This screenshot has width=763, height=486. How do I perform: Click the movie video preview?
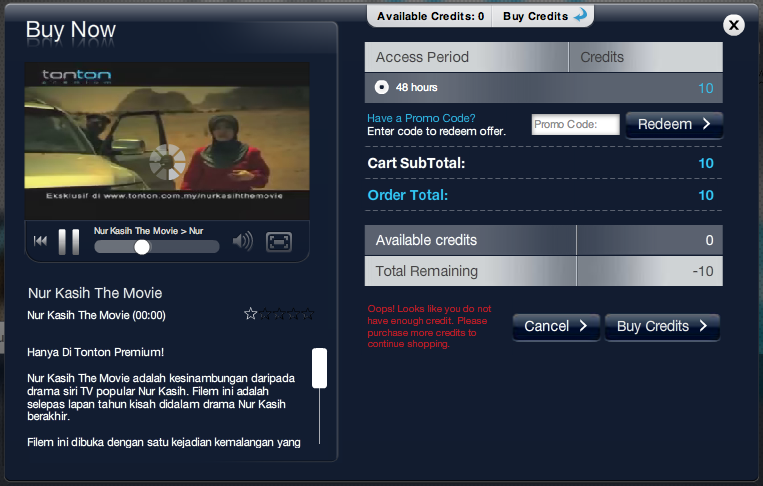click(x=167, y=141)
